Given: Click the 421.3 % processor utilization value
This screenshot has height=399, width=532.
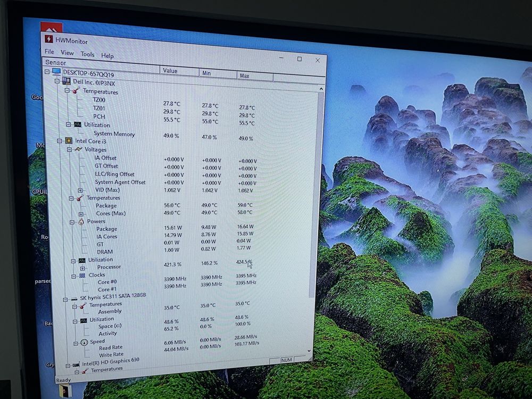Looking at the screenshot, I should pyautogui.click(x=172, y=264).
